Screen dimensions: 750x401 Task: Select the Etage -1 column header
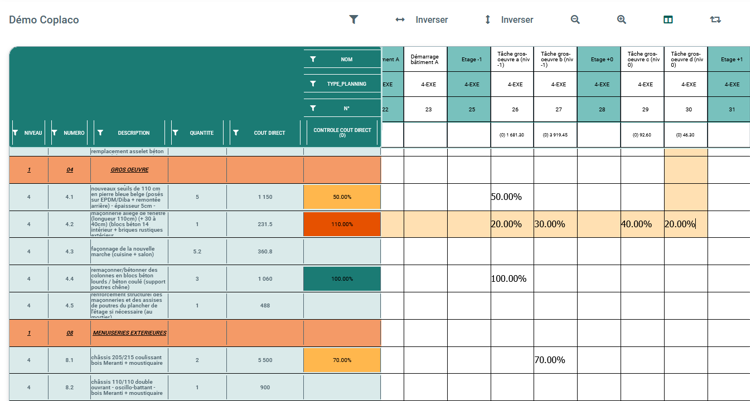coord(471,59)
